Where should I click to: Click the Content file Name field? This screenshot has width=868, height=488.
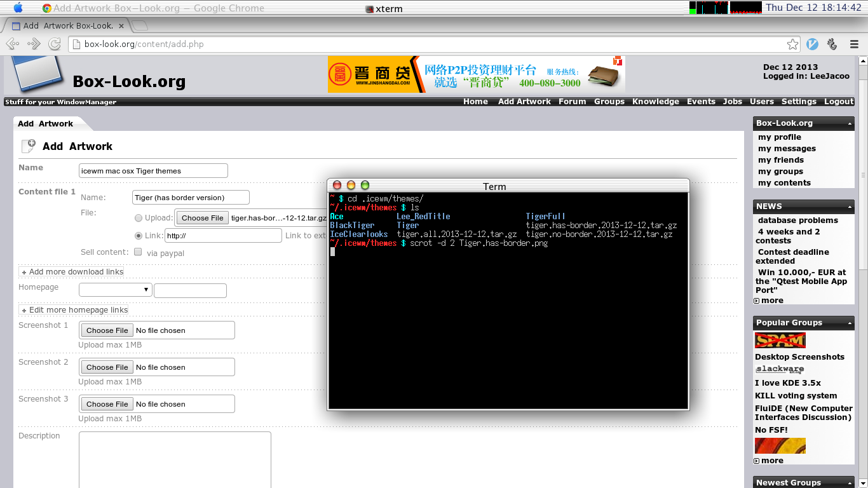[x=191, y=198]
